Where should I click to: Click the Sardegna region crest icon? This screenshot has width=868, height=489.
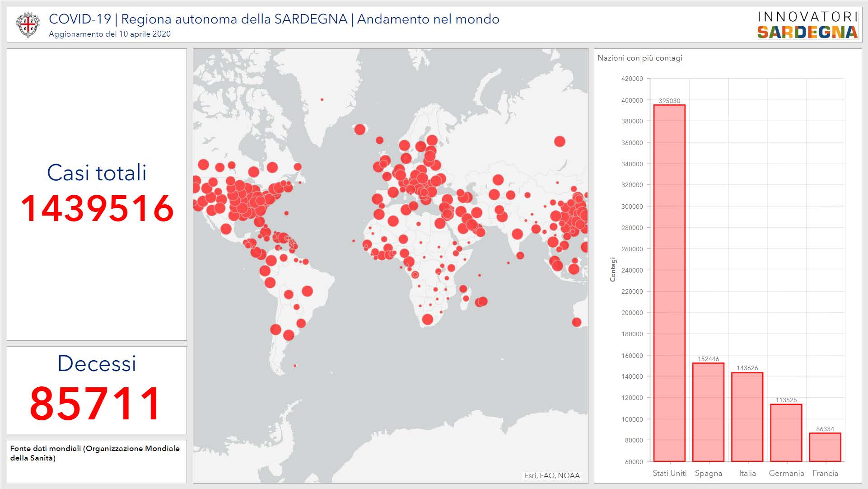click(x=28, y=24)
